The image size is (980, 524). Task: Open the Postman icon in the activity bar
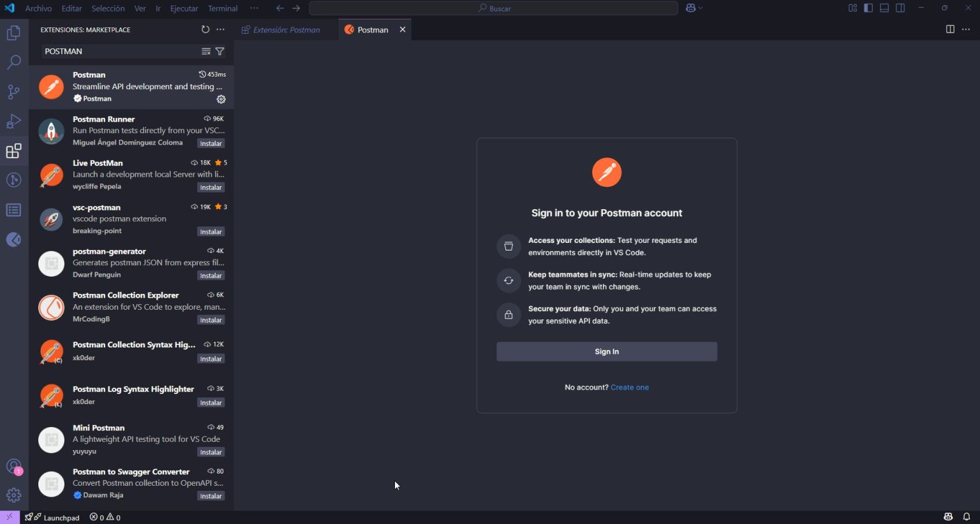(x=13, y=239)
